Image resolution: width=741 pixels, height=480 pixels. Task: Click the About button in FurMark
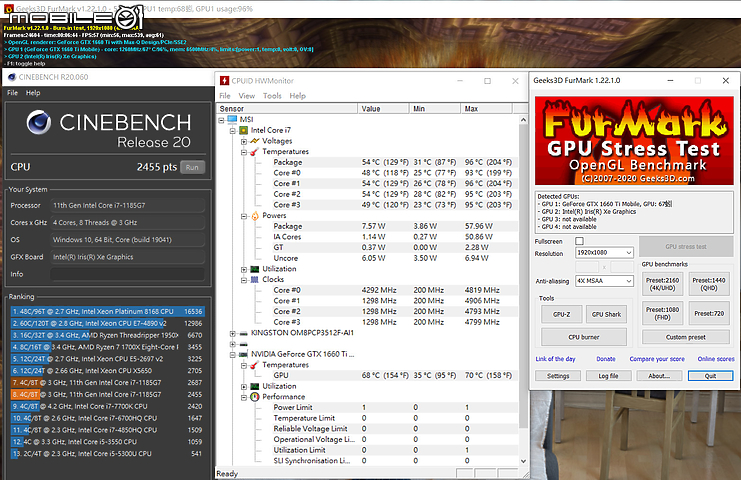(x=659, y=376)
